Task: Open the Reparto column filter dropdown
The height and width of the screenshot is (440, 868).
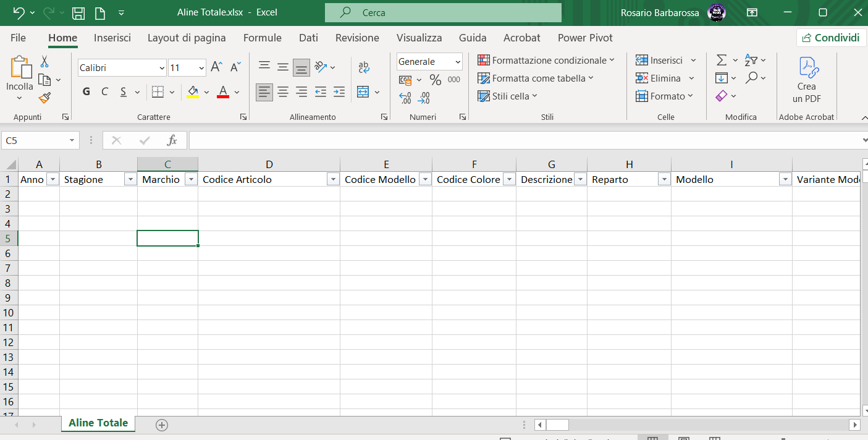Action: click(x=664, y=179)
